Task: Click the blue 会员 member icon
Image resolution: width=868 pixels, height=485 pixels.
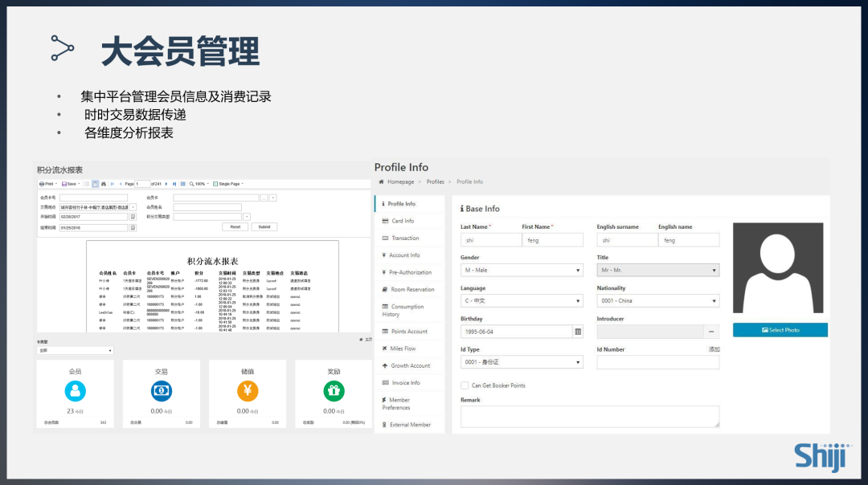Action: [x=76, y=391]
